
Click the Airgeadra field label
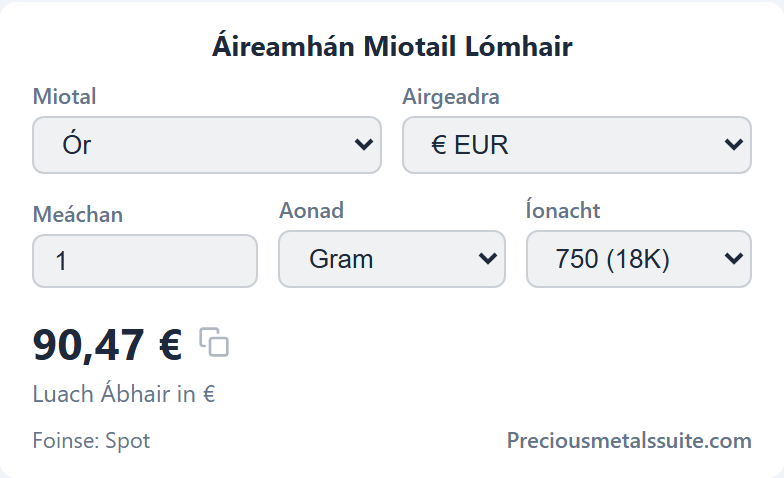pyautogui.click(x=451, y=97)
